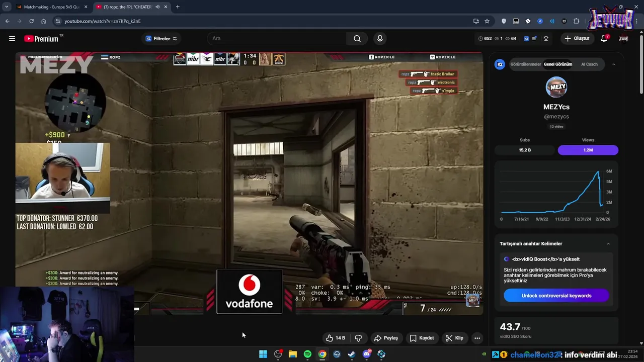This screenshot has height=362, width=644.
Task: Click the 12 video count label
Action: pos(556,127)
